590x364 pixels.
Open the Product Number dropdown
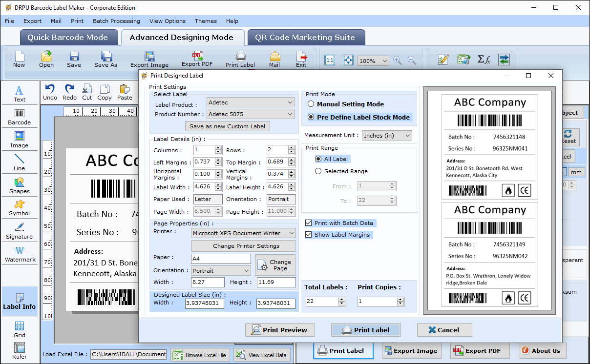(251, 114)
